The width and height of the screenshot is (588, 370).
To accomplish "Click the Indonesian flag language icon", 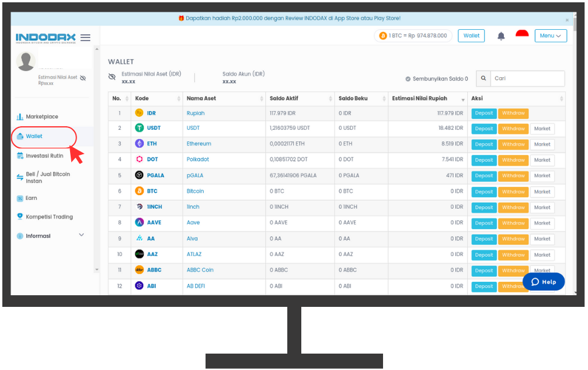I will coord(522,35).
